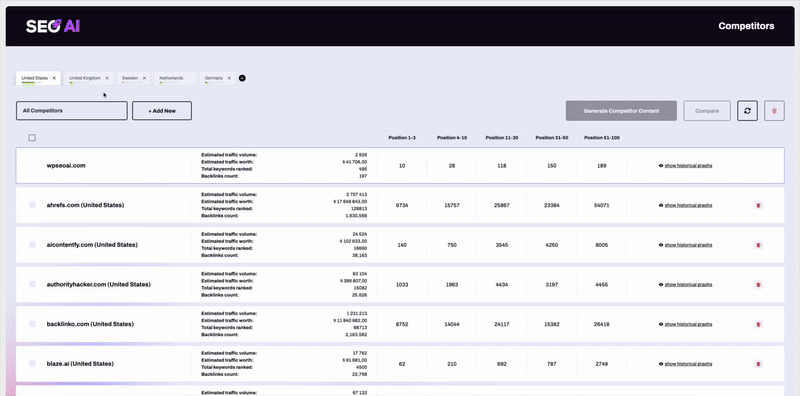This screenshot has height=396, width=800.
Task: Delete the blaze.ai competitor row
Action: [x=758, y=364]
